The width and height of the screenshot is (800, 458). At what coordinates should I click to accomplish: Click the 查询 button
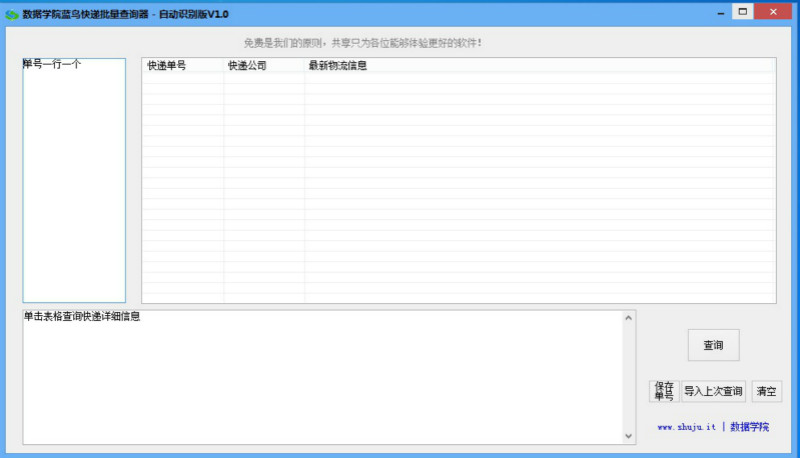point(713,345)
